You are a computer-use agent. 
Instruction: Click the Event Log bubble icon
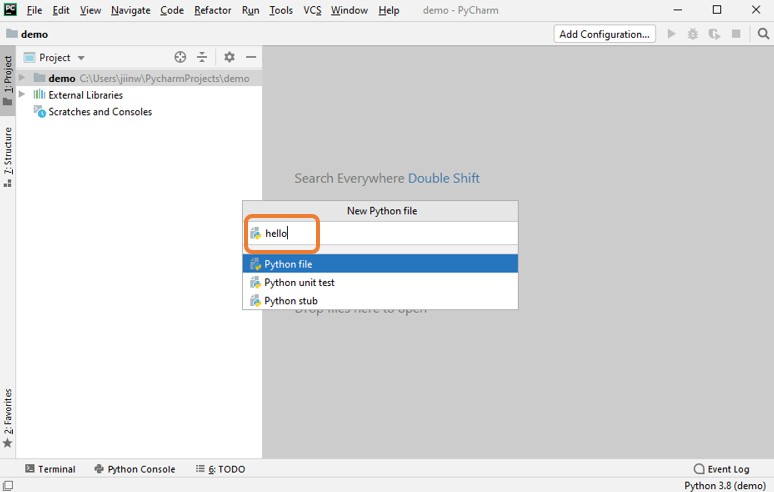click(699, 469)
